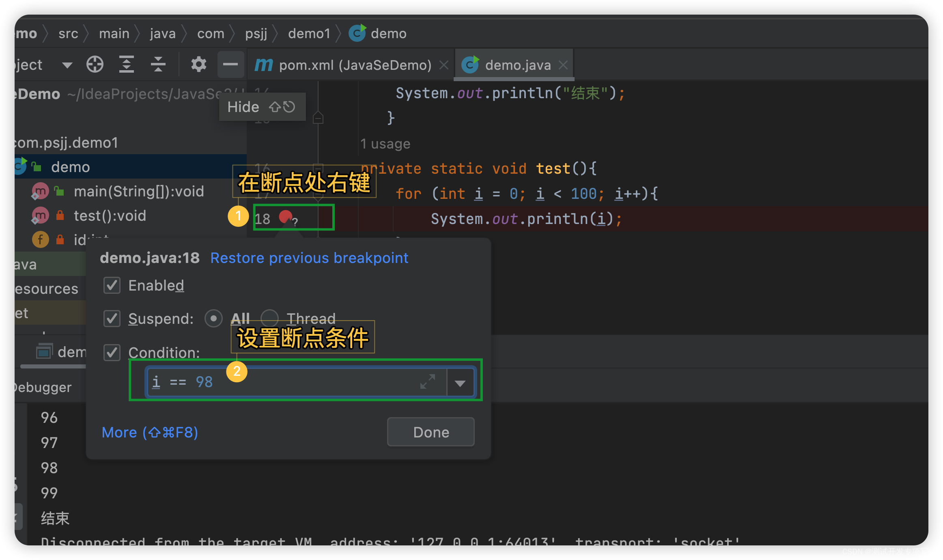
Task: Select com.psjj.demo1 package node
Action: coord(67,142)
